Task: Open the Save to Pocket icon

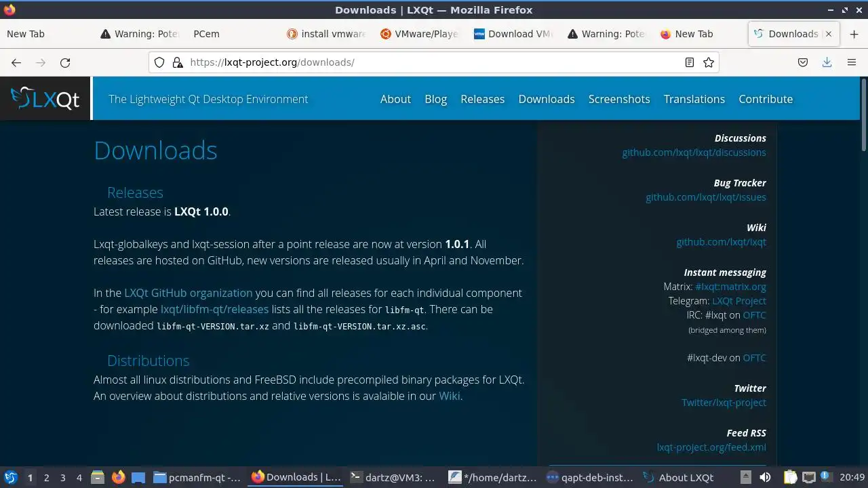Action: 803,62
